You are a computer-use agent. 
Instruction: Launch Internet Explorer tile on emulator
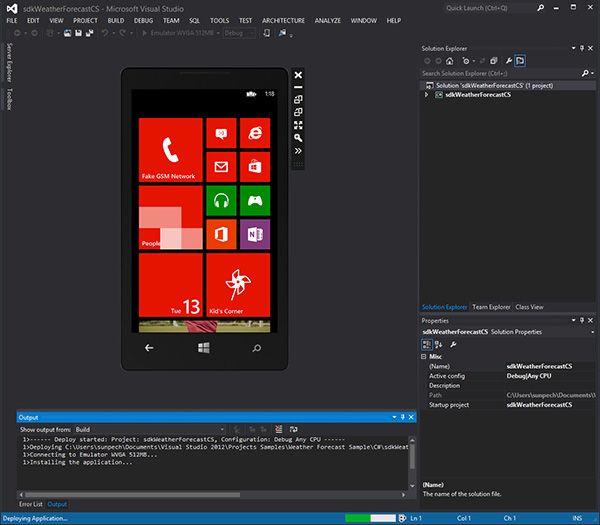(255, 133)
